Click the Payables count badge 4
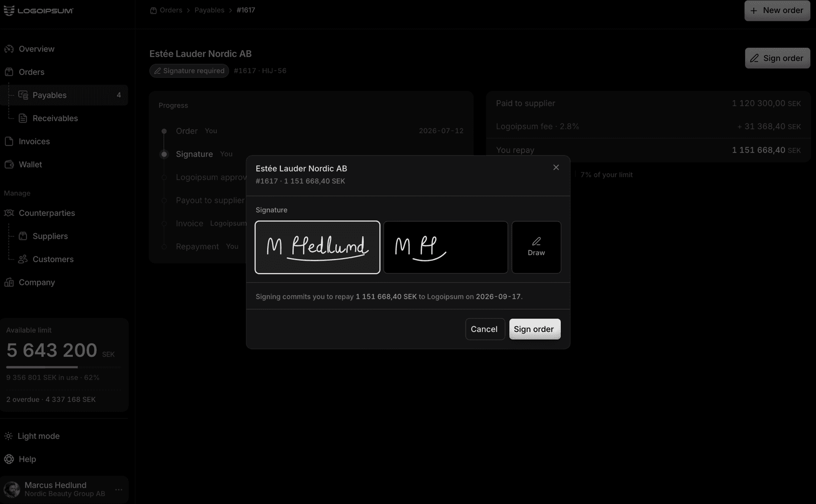This screenshot has height=504, width=816. 119,95
